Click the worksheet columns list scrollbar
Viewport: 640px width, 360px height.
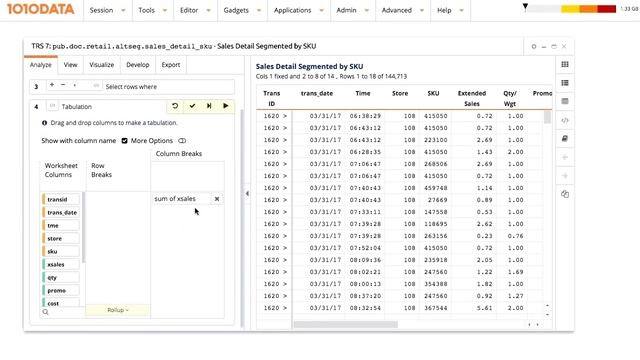83,228
